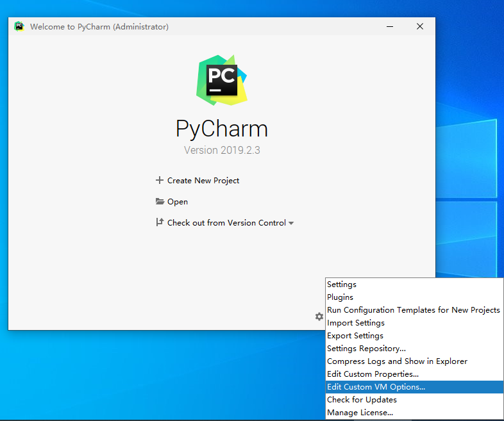The image size is (504, 421).
Task: Choose Run Configuration Templates for New Projects
Action: pyautogui.click(x=413, y=310)
